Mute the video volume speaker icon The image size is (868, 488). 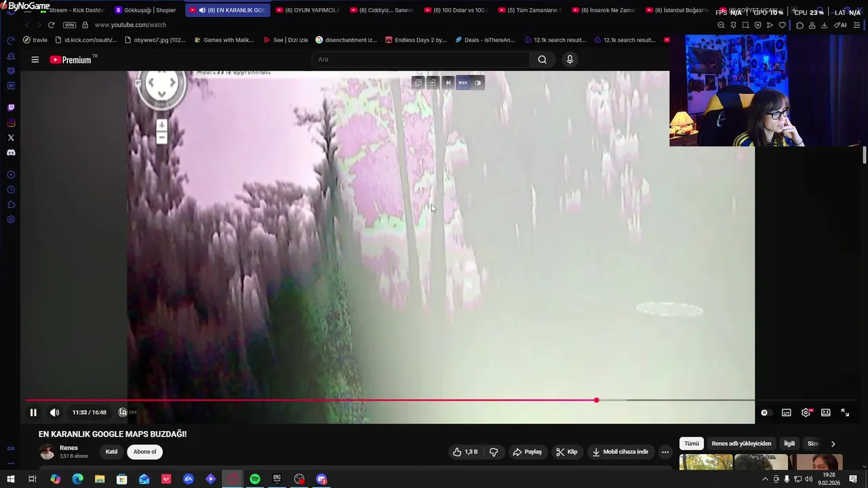pos(55,412)
